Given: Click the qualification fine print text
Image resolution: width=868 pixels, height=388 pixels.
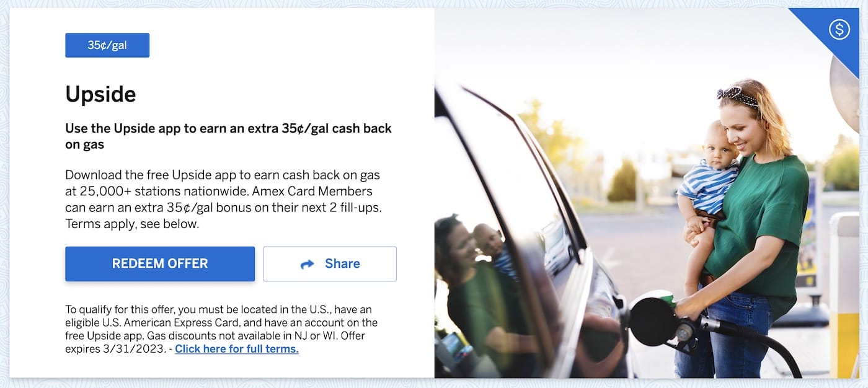Looking at the screenshot, I should 221,329.
